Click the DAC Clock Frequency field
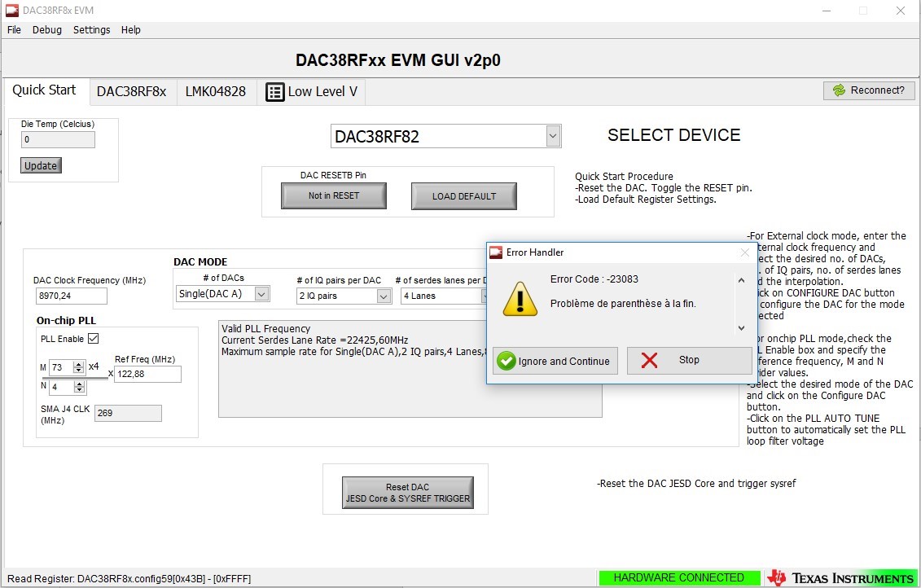The height and width of the screenshot is (588, 921). (72, 296)
